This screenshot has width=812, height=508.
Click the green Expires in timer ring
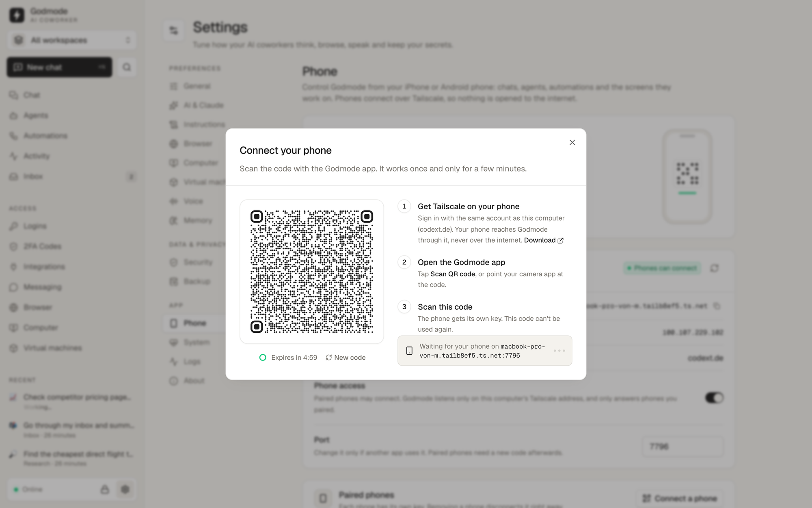click(263, 358)
